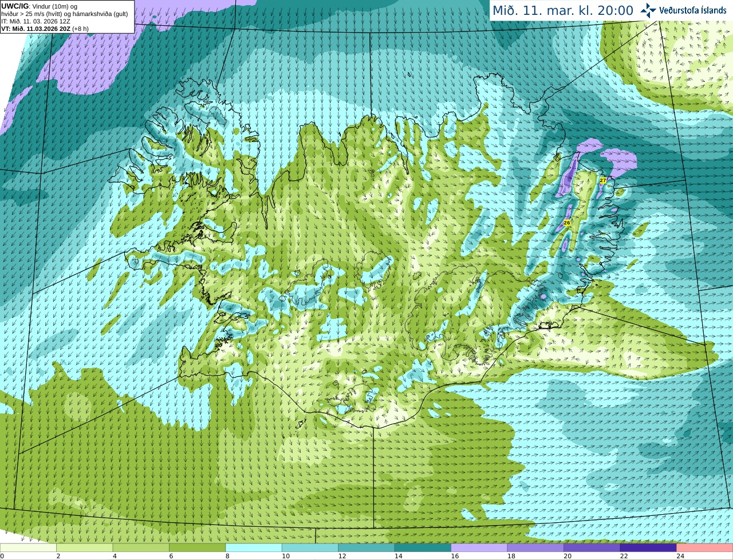This screenshot has height=560, width=733.
Task: Select the 18–20 m/s purple swatch
Action: point(535,548)
